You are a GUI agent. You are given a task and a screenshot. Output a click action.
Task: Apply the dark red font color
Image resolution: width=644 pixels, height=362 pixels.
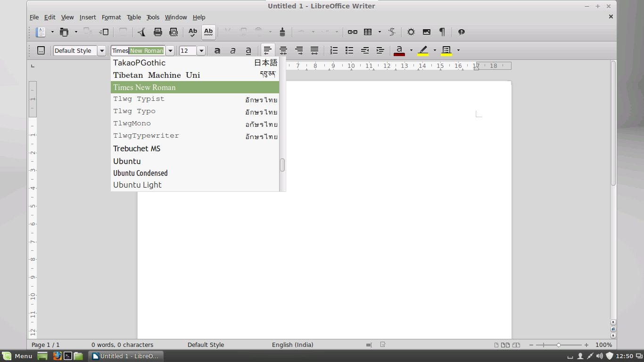399,50
